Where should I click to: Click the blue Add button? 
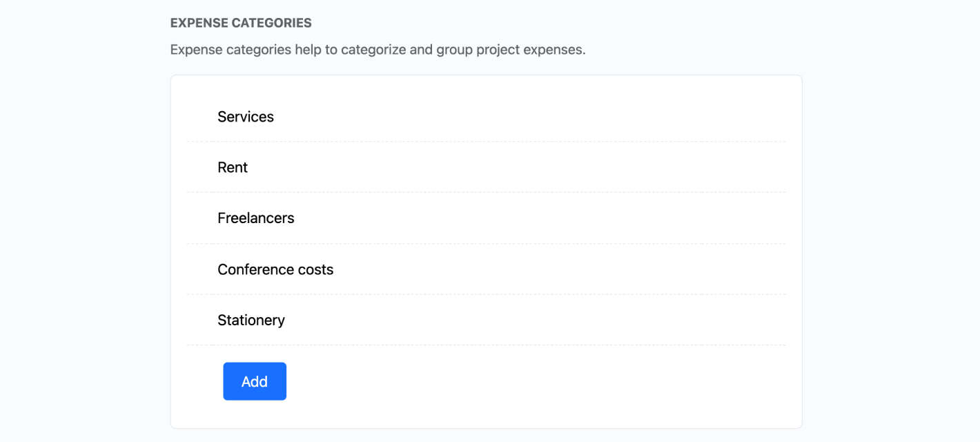(254, 381)
